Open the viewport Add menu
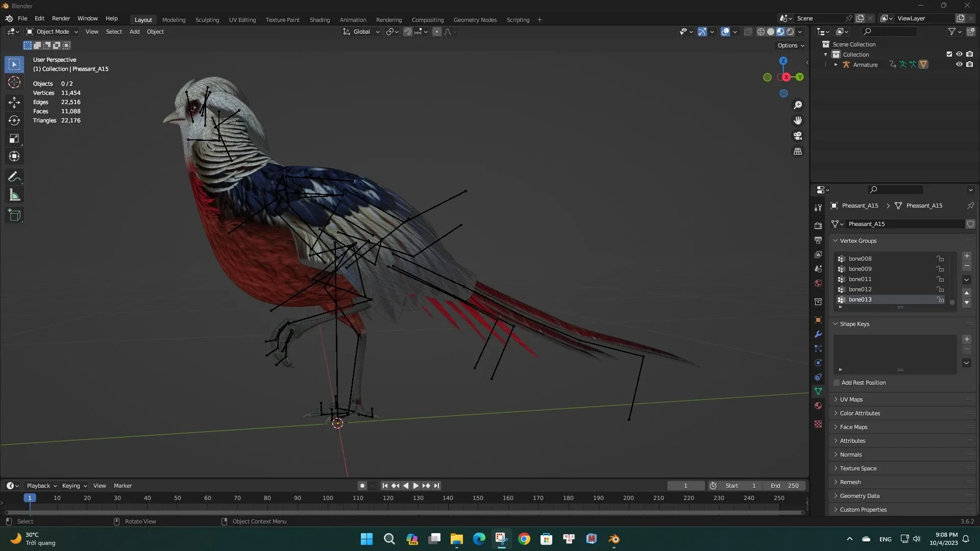 [x=134, y=32]
